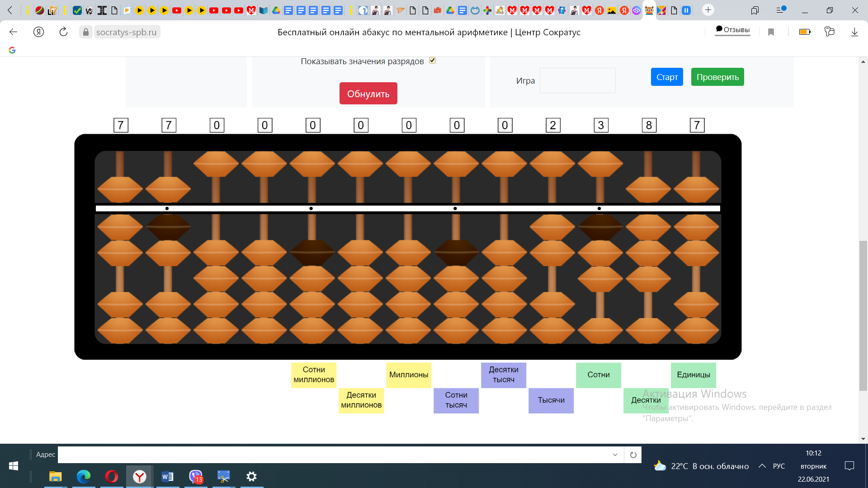Bookmark this page with the bookmark icon
Viewport: 868px width, 488px height.
(771, 32)
